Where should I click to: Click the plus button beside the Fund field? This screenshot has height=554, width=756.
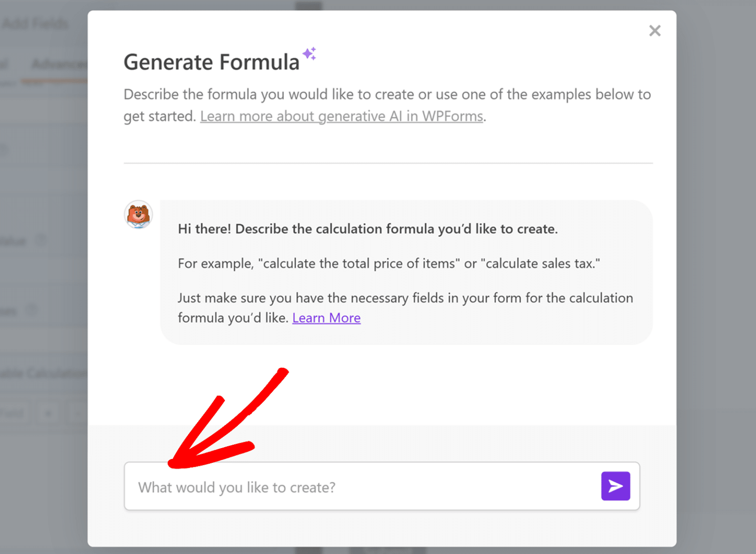pyautogui.click(x=48, y=413)
